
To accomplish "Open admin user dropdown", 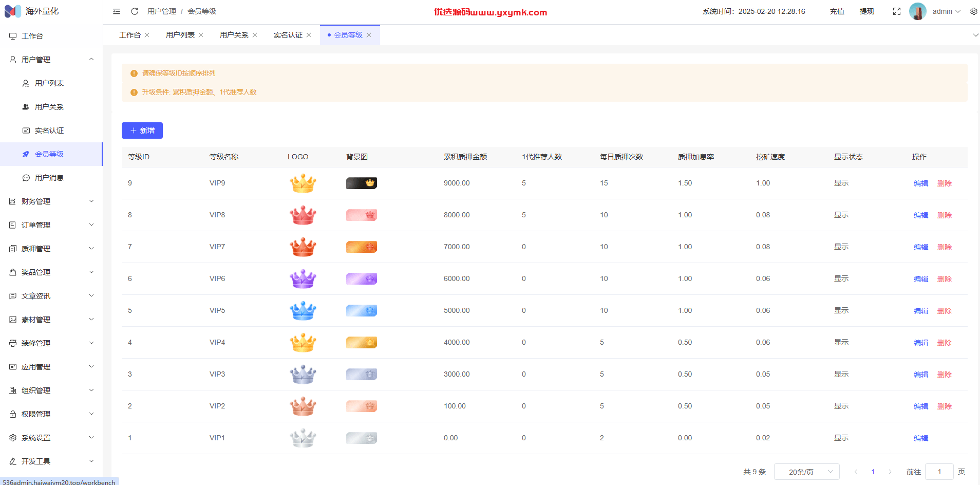I will (x=947, y=11).
